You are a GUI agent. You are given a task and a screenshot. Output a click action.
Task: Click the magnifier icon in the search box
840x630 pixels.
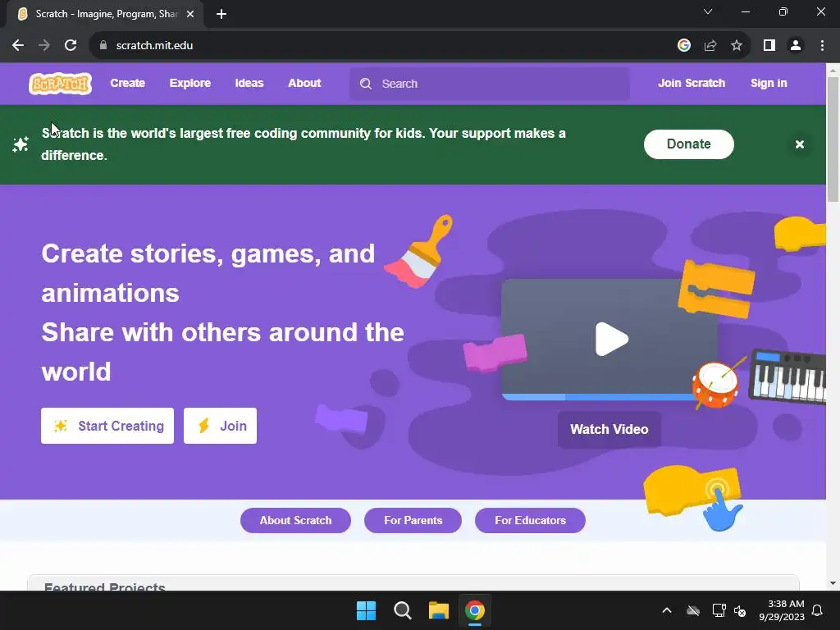pyautogui.click(x=366, y=84)
